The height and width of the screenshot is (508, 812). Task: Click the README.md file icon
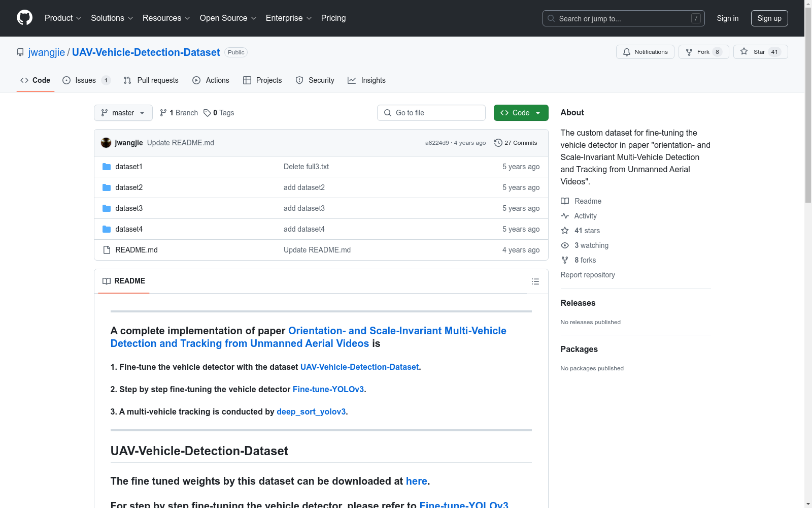(x=107, y=250)
